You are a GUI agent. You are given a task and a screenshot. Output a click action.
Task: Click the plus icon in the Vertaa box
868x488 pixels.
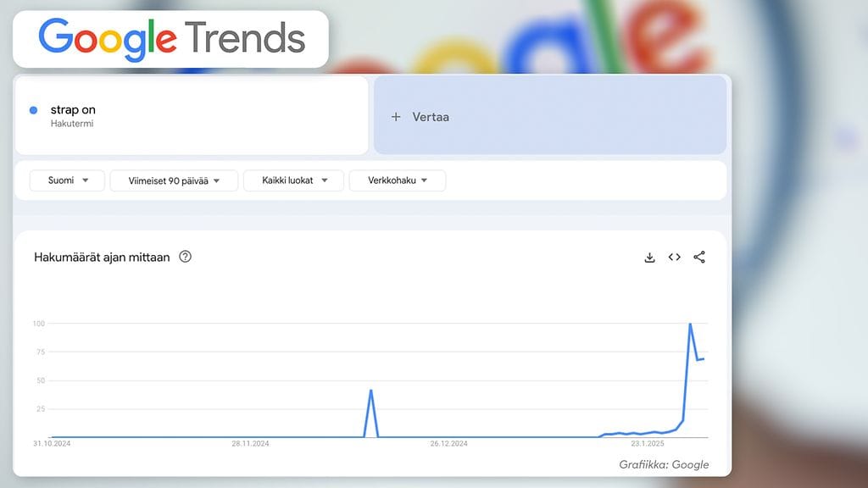396,116
